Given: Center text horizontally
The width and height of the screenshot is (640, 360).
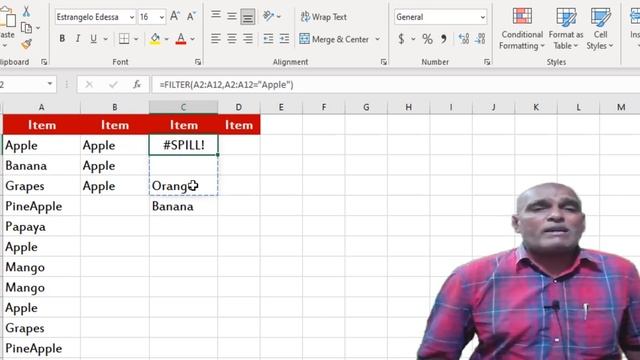Looking at the screenshot, I should click(x=232, y=39).
